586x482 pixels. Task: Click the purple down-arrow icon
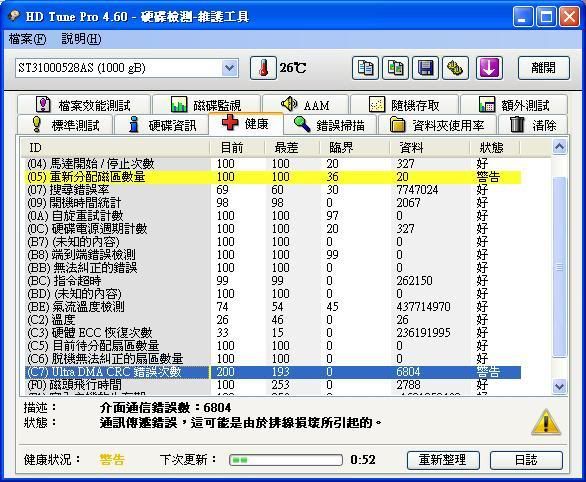(489, 68)
